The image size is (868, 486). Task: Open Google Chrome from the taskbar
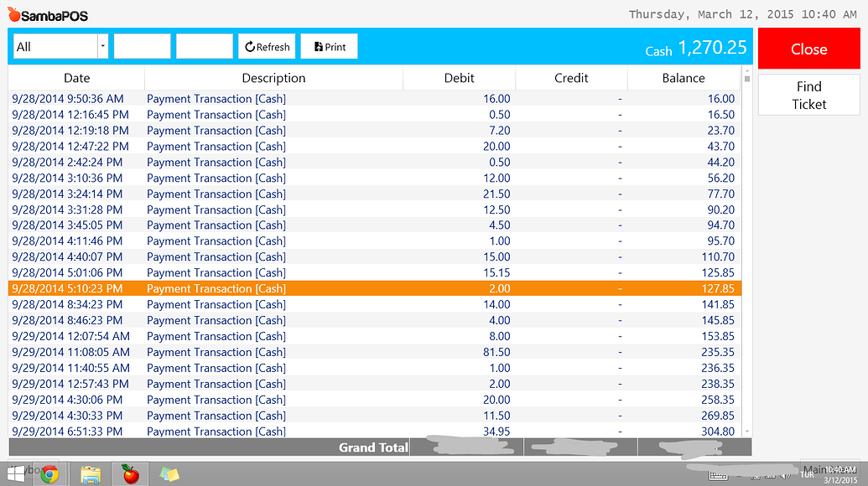(49, 474)
